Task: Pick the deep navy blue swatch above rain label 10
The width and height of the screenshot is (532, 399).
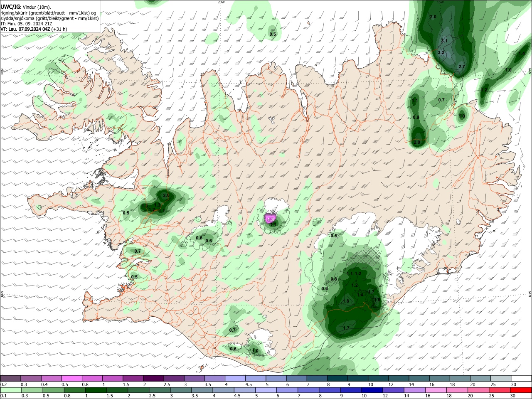Action: tap(372, 390)
